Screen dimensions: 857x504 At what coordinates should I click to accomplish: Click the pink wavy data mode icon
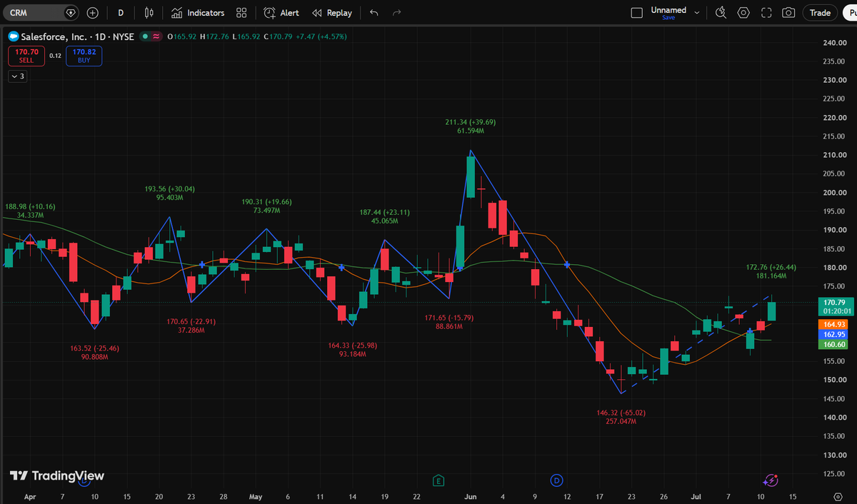tap(156, 36)
